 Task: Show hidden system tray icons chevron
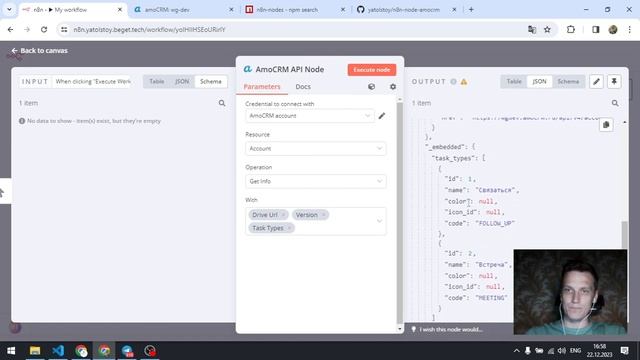tap(516, 351)
